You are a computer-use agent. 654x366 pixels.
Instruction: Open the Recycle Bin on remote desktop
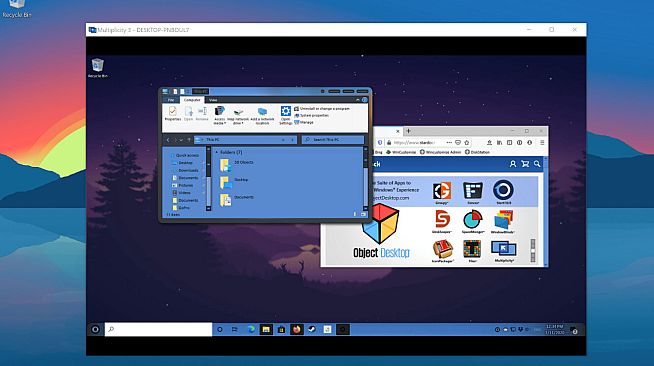point(98,68)
